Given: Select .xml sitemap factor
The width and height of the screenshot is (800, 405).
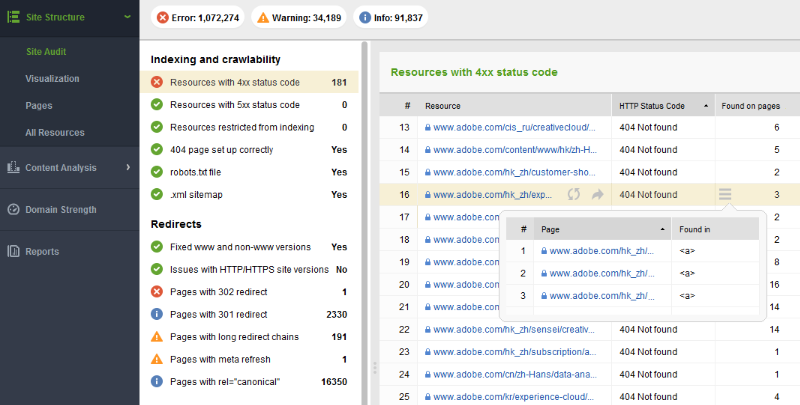Looking at the screenshot, I should point(249,194).
